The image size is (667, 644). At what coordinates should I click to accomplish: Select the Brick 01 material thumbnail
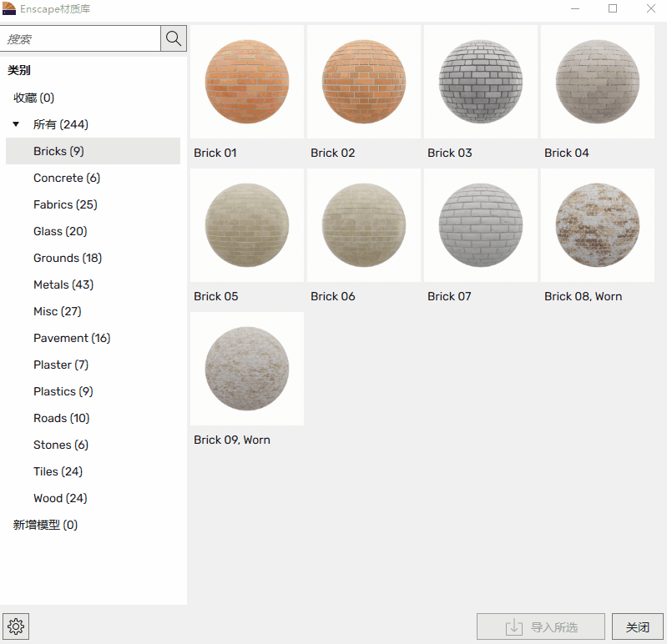pyautogui.click(x=247, y=82)
